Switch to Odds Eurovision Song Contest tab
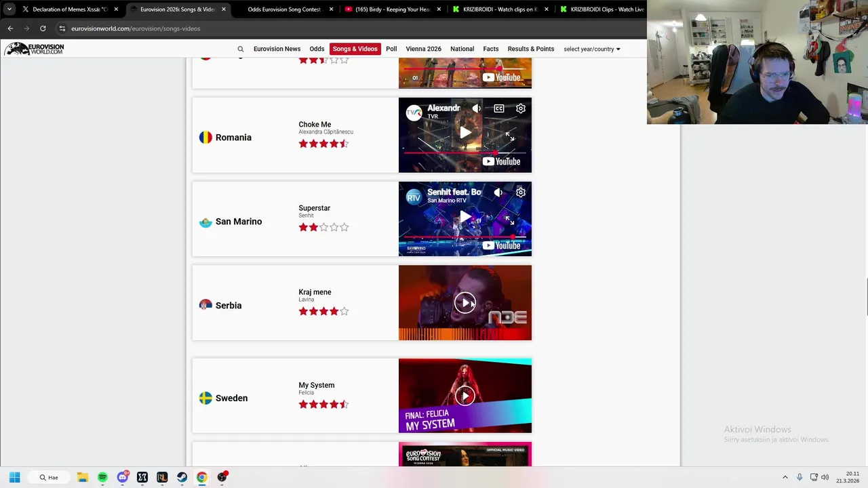This screenshot has height=488, width=868. (284, 9)
